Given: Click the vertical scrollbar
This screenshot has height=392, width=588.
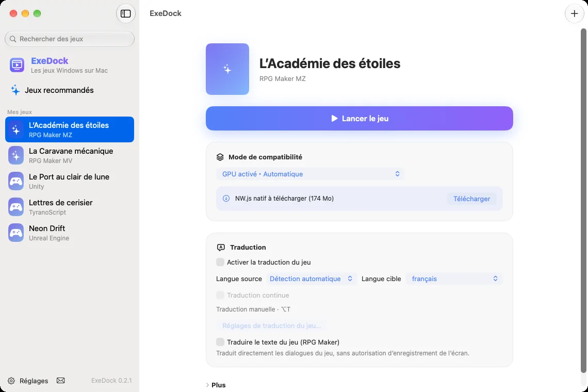Looking at the screenshot, I should [583, 201].
